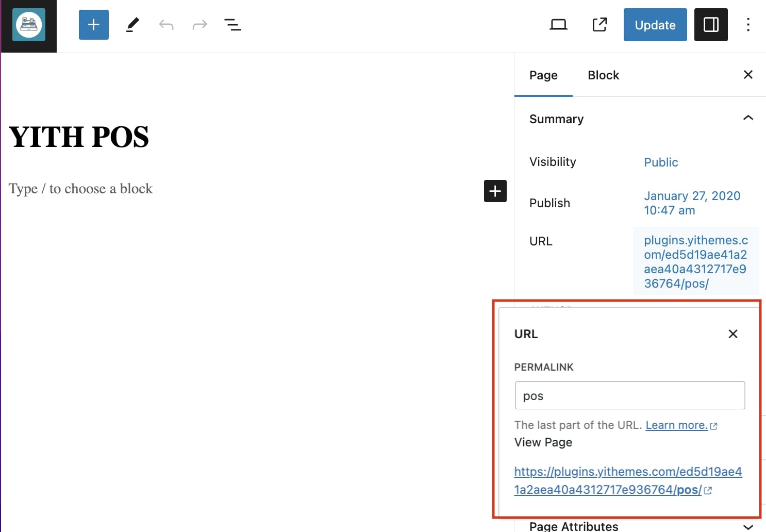Open the three-dot Options menu

[x=748, y=25]
